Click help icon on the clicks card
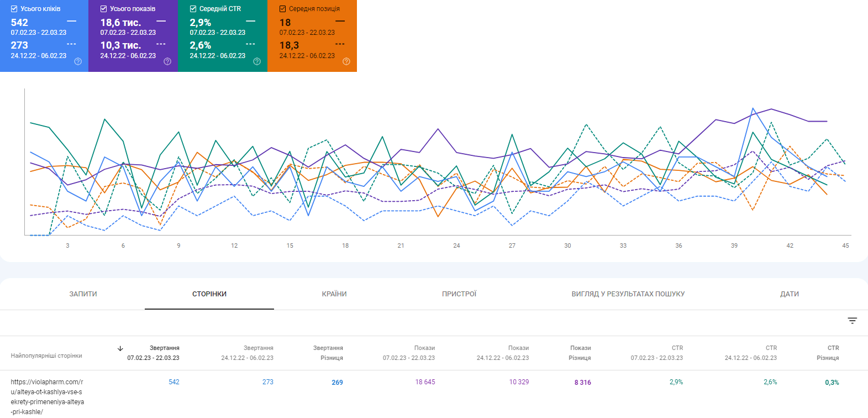The image size is (868, 418). (x=78, y=61)
